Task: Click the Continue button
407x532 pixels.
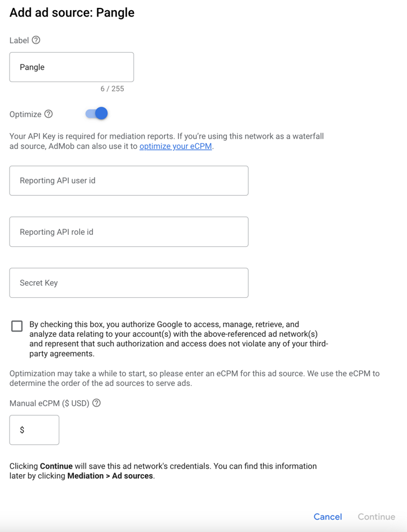Action: click(x=376, y=517)
